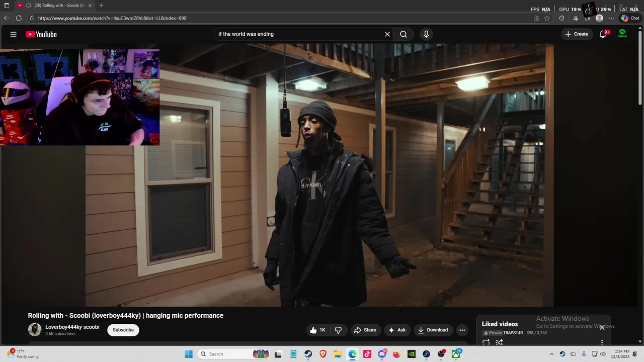Go back in the browser
The height and width of the screenshot is (362, 644).
click(7, 18)
